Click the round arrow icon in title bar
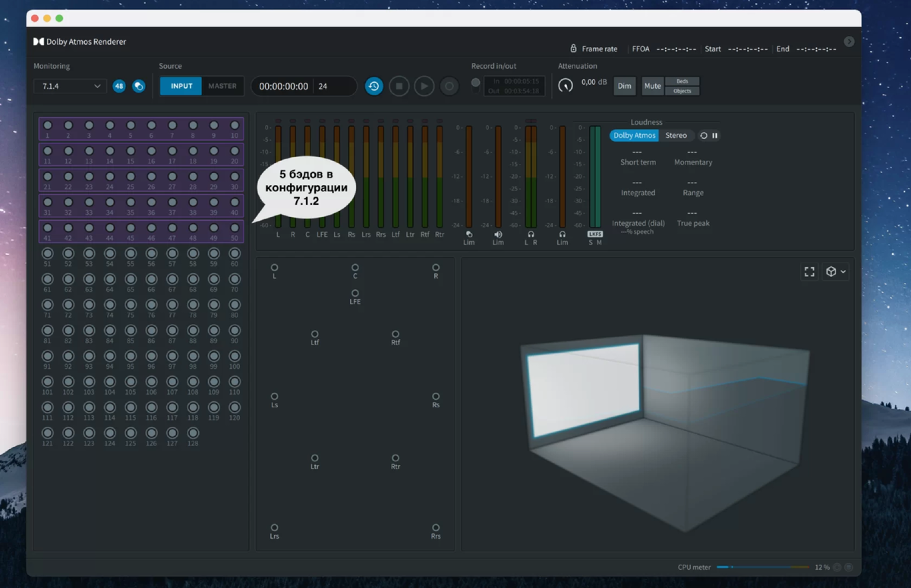 tap(850, 42)
